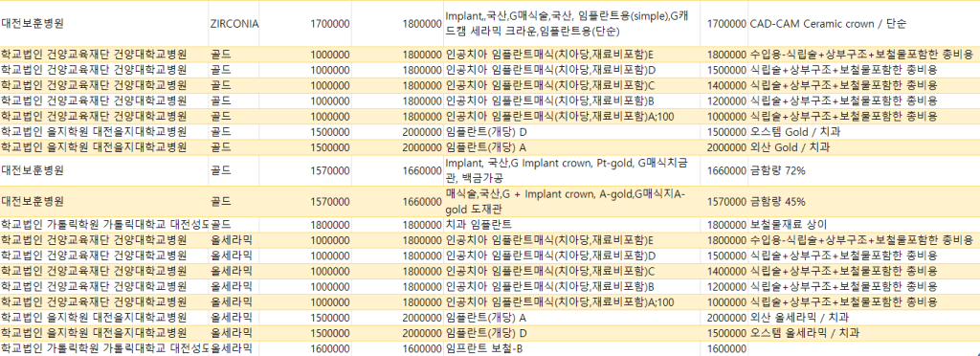
Task: Click 골드 in the '보철물재료 상이' row
Action: (x=234, y=224)
